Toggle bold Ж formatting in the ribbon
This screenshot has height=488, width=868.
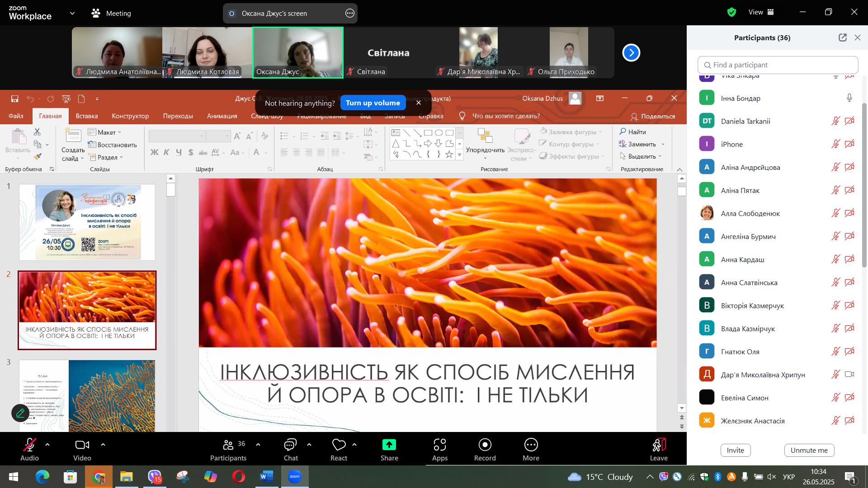tap(154, 152)
